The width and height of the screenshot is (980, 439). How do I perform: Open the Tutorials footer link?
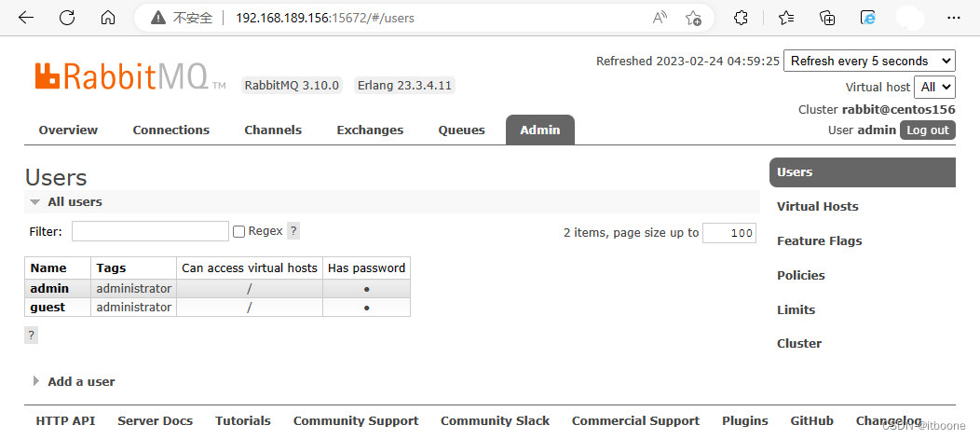pos(243,421)
